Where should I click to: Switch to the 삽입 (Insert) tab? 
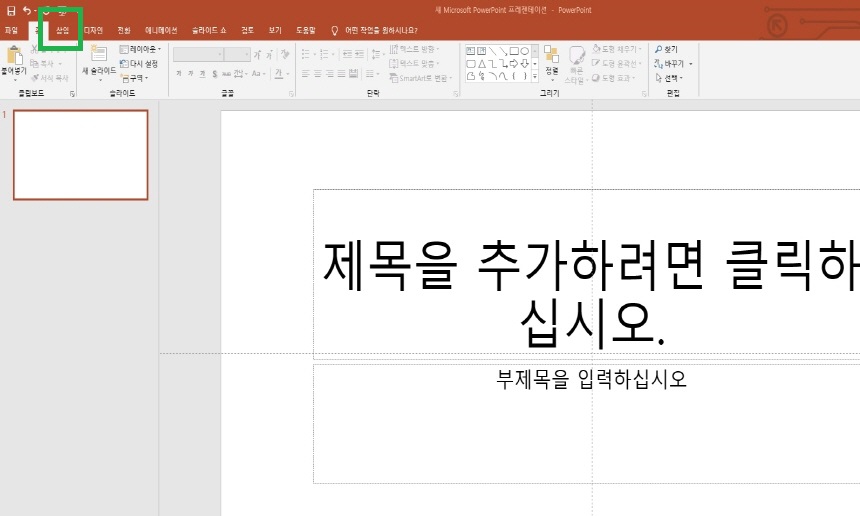click(63, 31)
